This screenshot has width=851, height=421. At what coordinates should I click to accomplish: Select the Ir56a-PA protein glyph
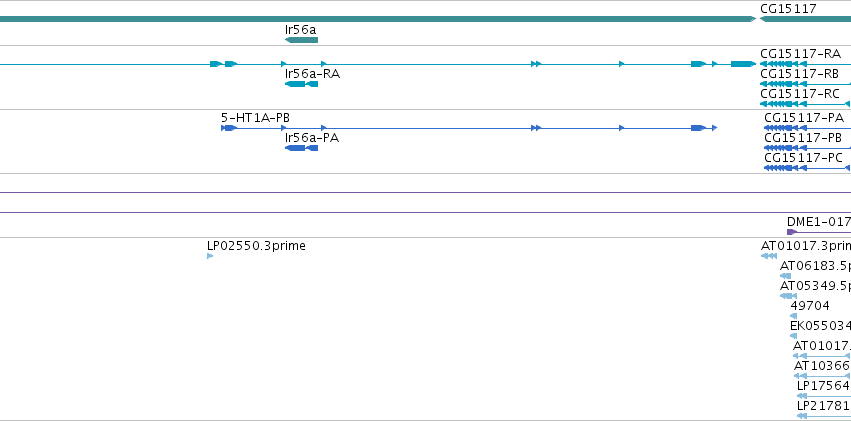click(x=301, y=148)
